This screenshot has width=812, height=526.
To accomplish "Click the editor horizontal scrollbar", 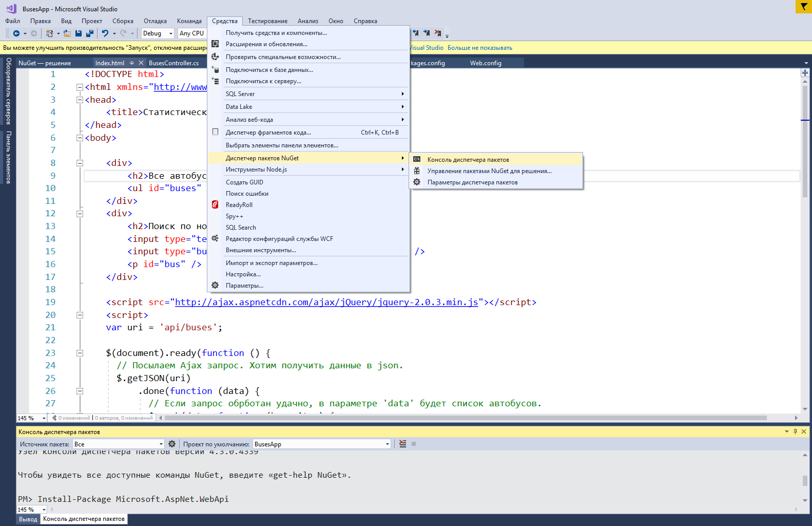I will click(x=462, y=418).
